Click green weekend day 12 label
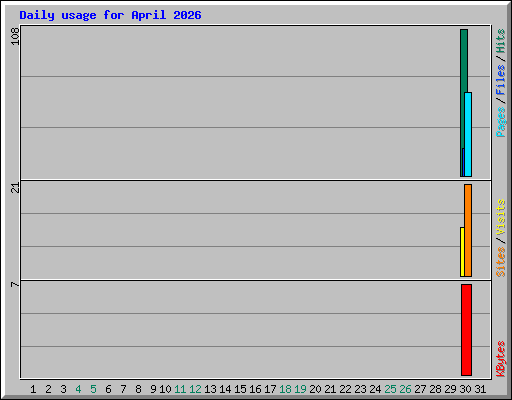 point(195,389)
